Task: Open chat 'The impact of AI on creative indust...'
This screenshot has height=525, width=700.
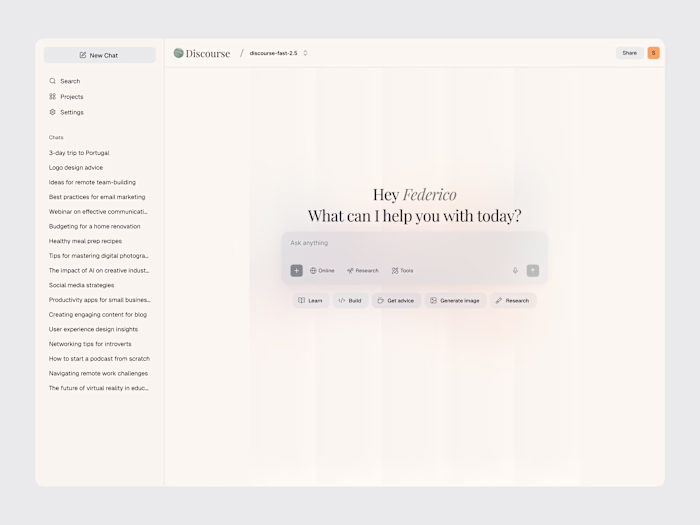Action: tap(99, 271)
